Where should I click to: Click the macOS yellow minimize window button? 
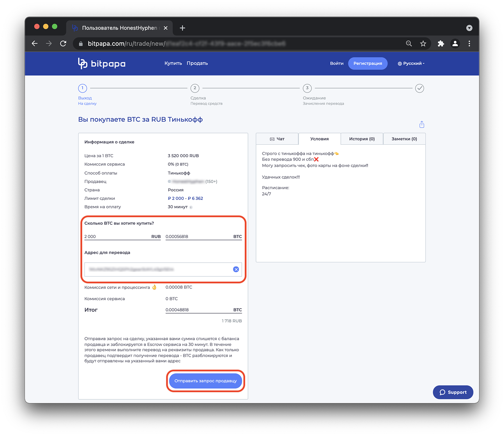coord(46,27)
